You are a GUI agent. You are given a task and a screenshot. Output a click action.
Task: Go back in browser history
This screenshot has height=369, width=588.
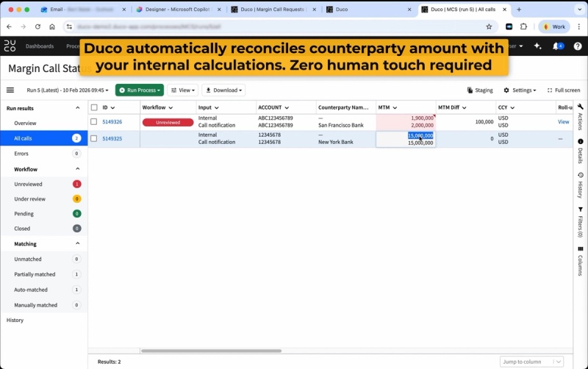click(9, 26)
